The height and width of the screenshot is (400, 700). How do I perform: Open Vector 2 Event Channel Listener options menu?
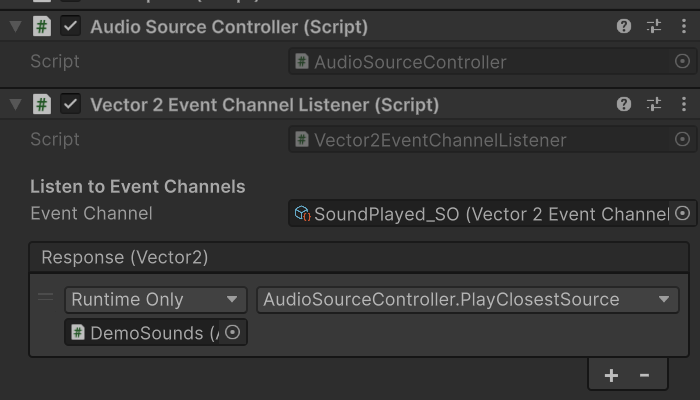(684, 104)
